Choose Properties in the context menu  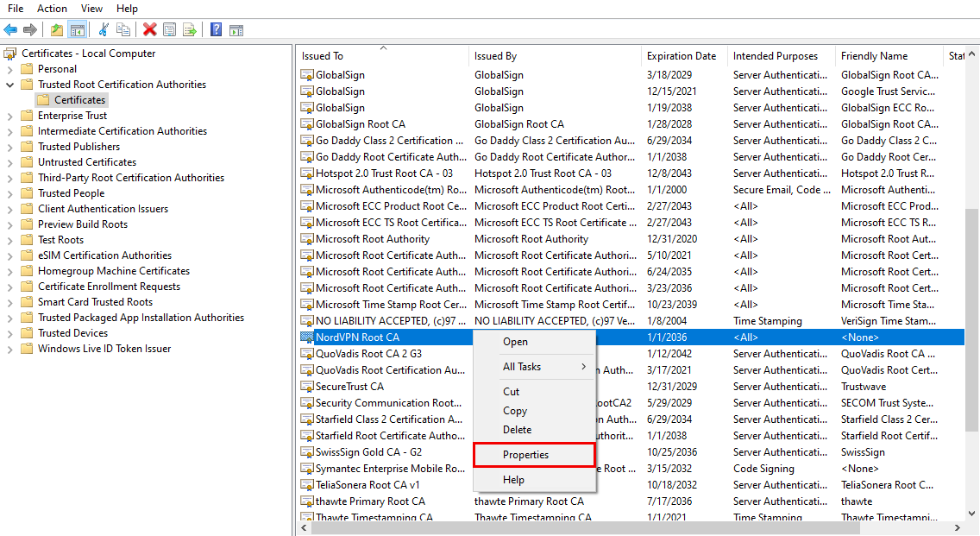click(x=525, y=455)
